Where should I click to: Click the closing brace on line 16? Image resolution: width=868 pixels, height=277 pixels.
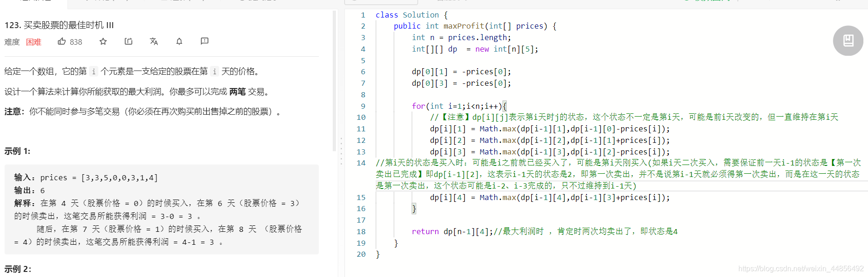pos(414,209)
